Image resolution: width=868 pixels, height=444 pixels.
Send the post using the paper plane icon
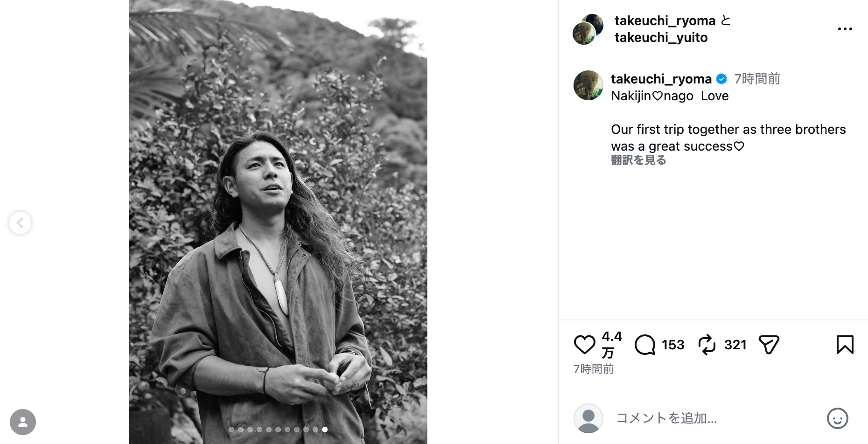pyautogui.click(x=769, y=345)
